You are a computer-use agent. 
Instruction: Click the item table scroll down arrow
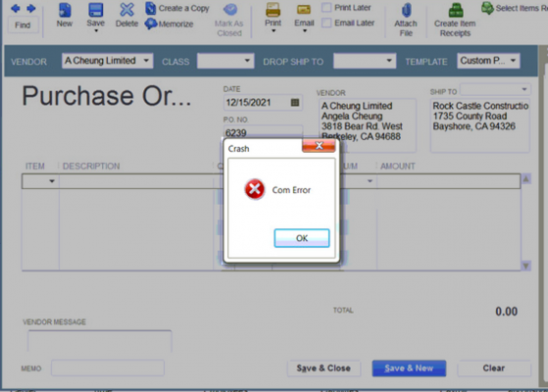click(x=526, y=267)
